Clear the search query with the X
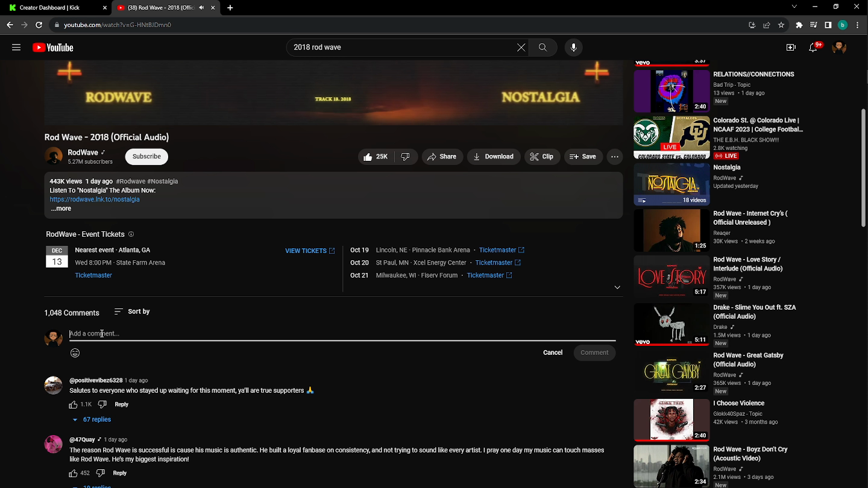This screenshot has width=868, height=488. (x=521, y=48)
